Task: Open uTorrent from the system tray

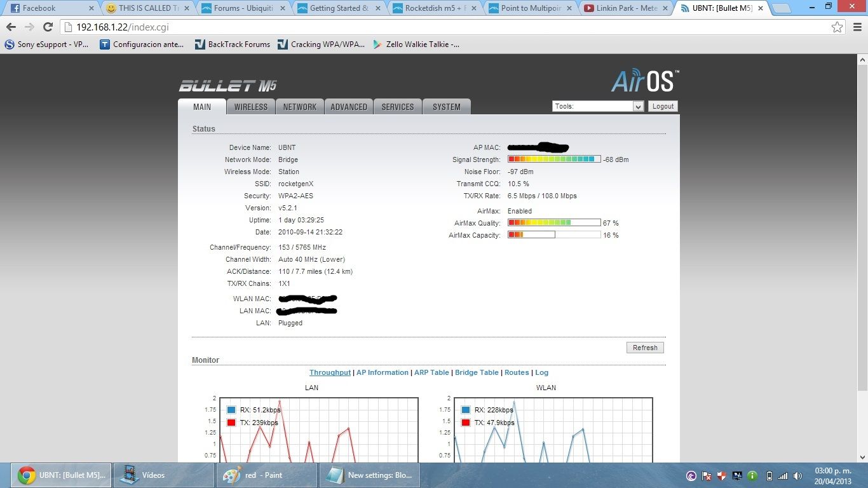Action: point(691,476)
